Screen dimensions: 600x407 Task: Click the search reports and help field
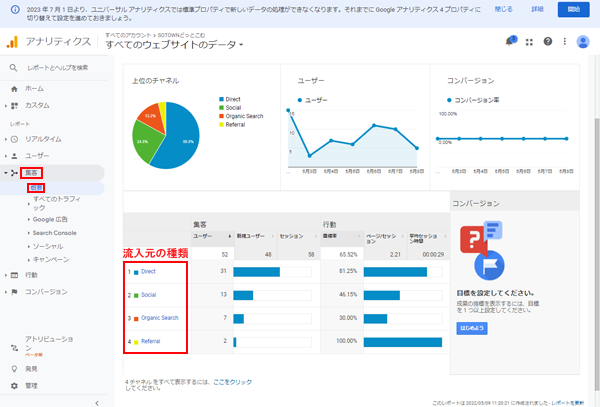[x=57, y=68]
